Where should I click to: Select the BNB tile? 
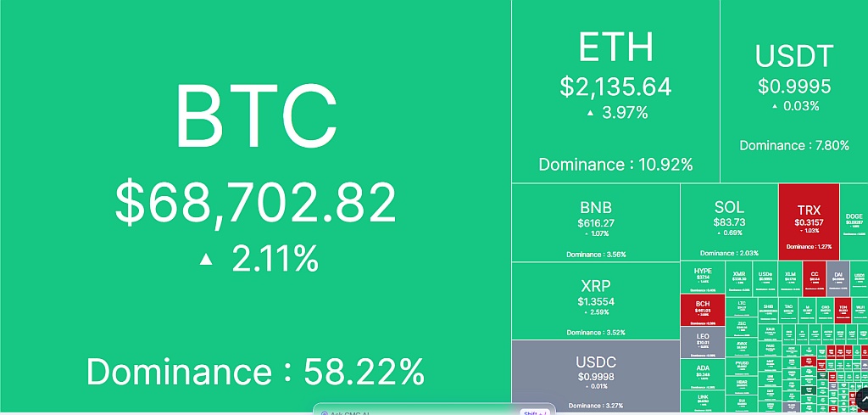596,222
